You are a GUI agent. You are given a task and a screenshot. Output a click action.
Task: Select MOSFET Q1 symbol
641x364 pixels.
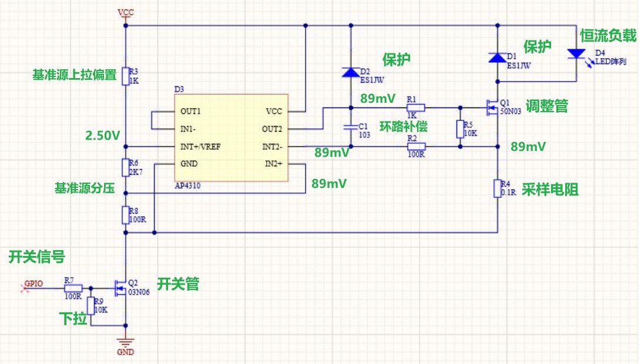point(492,107)
